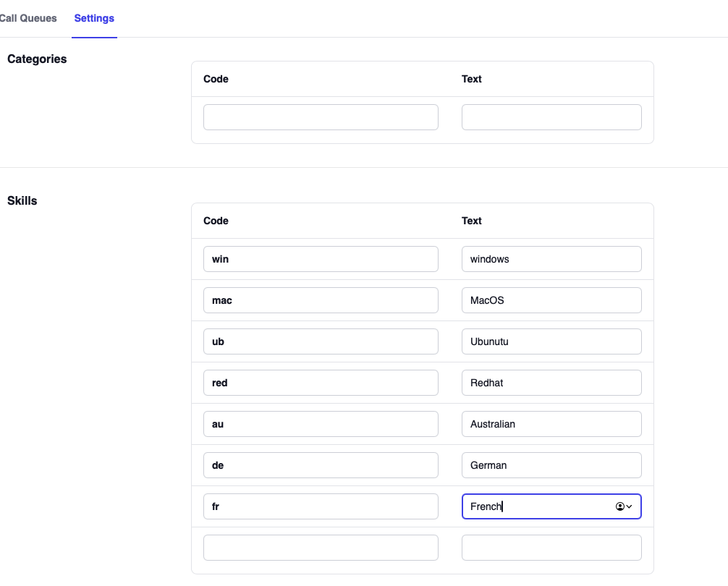
Task: Click the empty Categories Text input
Action: coord(551,117)
